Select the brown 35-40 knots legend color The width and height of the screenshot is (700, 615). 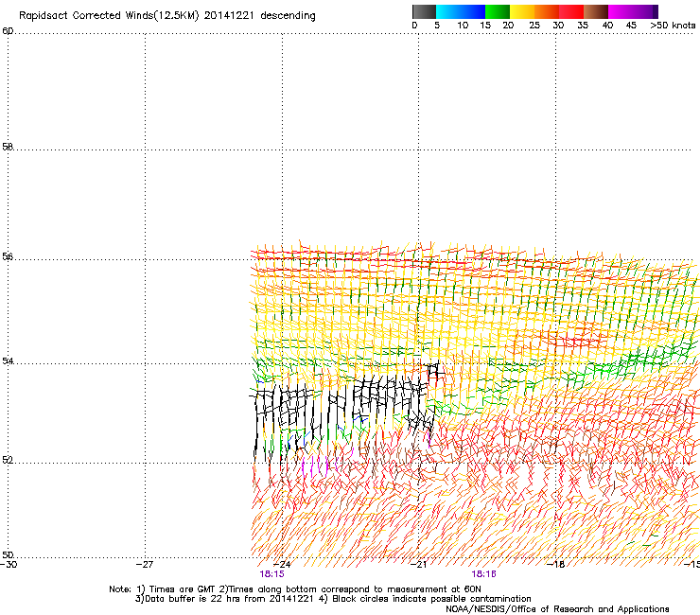596,11
